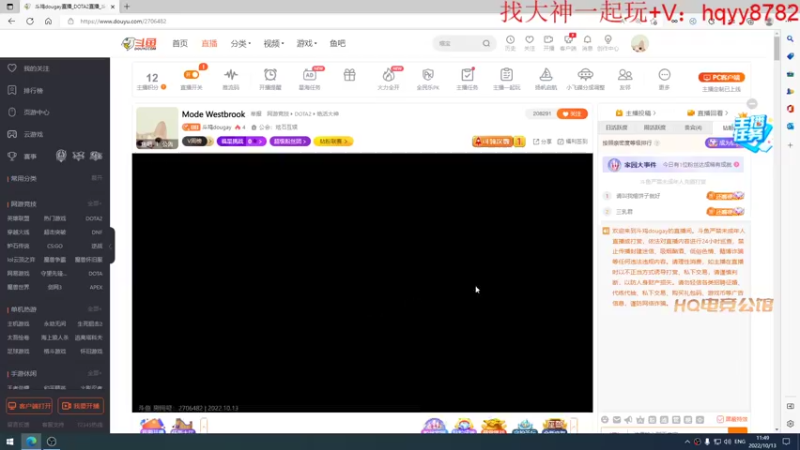Open the 火力全开 flame icon

click(x=388, y=75)
